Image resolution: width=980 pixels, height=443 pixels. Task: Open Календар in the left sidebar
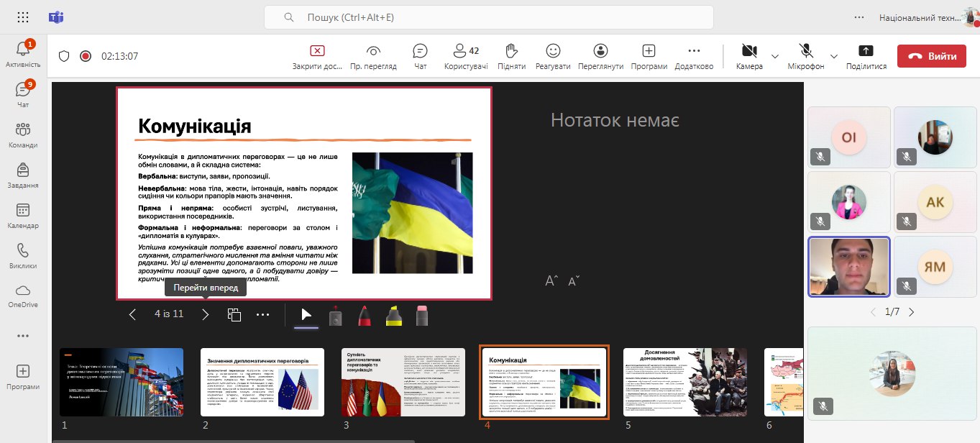(x=23, y=215)
